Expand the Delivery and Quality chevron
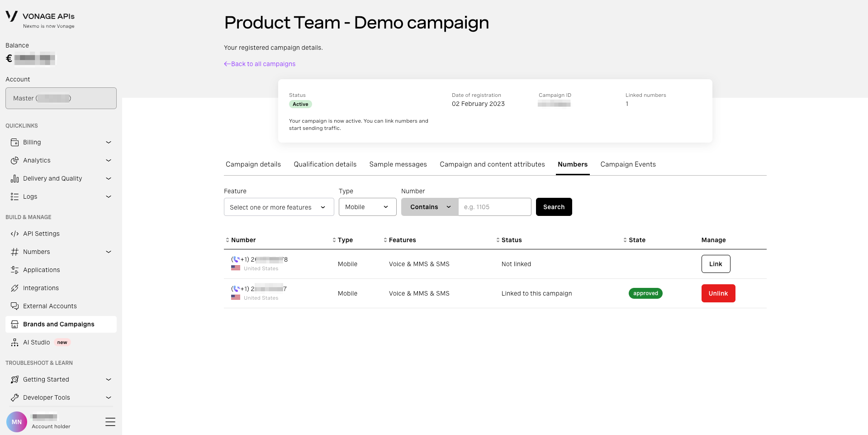868x435 pixels. tap(109, 178)
